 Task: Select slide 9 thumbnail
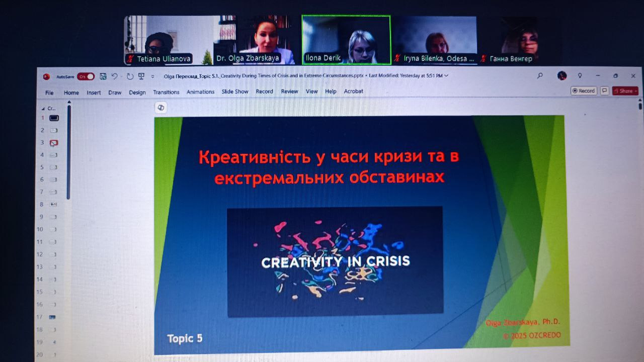tap(53, 217)
